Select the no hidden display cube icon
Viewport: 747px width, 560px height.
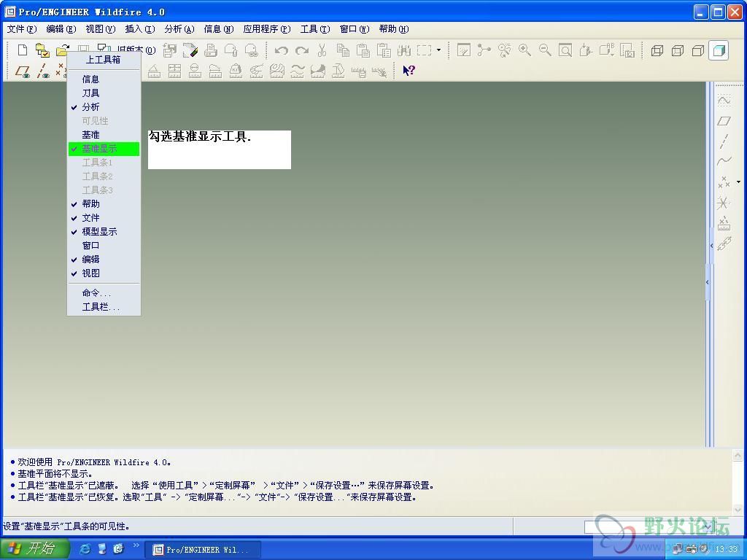(698, 50)
